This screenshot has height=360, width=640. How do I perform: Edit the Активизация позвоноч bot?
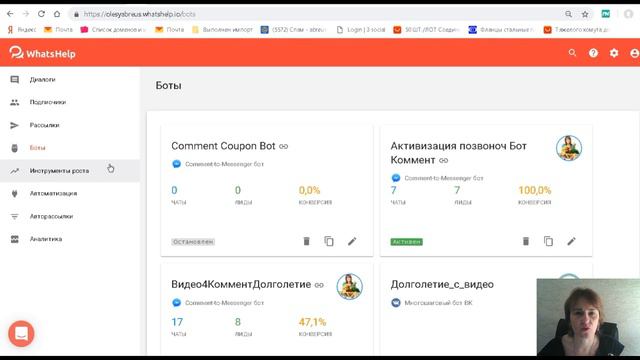click(571, 241)
